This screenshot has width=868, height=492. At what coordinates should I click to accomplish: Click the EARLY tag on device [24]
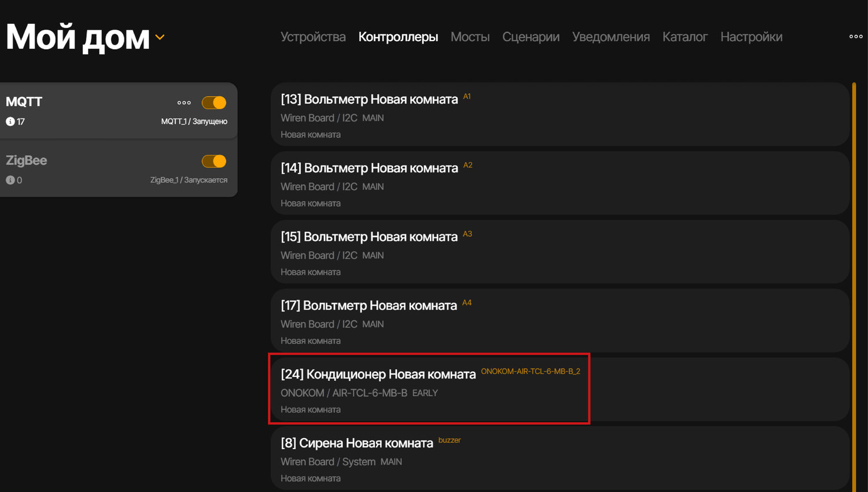coord(425,393)
